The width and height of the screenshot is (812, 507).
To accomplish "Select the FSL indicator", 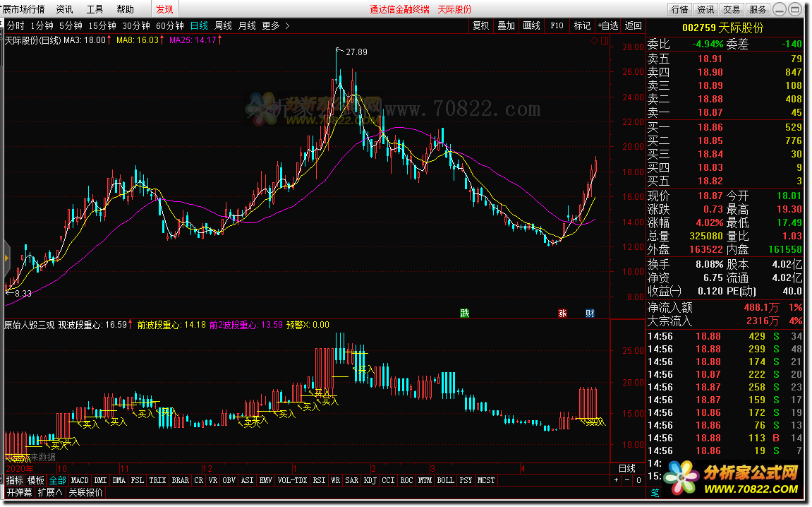I will tap(138, 481).
